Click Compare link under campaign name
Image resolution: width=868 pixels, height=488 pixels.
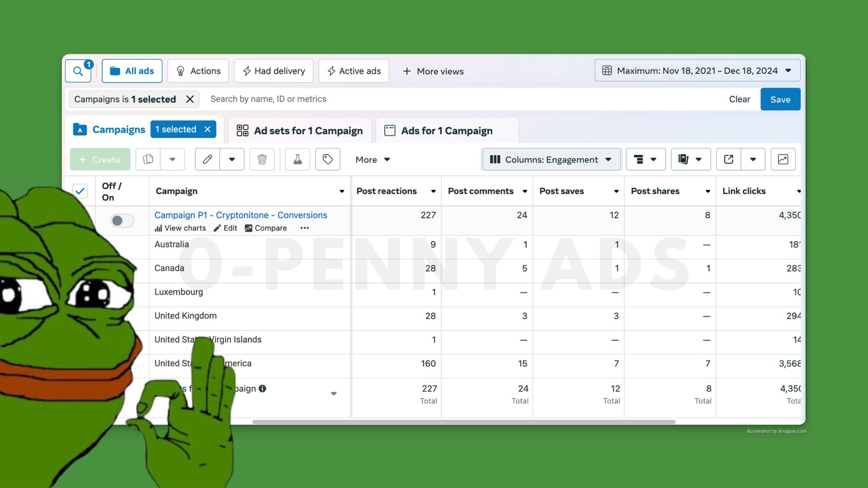pos(266,228)
